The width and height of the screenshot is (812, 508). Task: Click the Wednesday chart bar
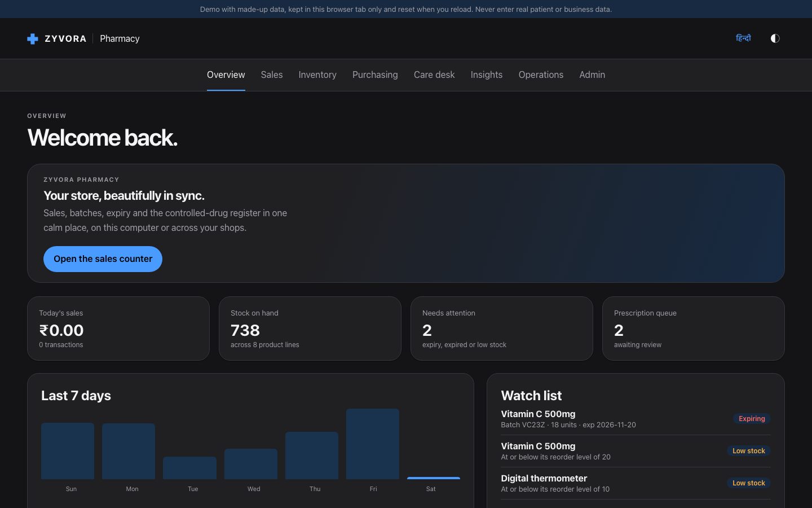click(x=251, y=464)
